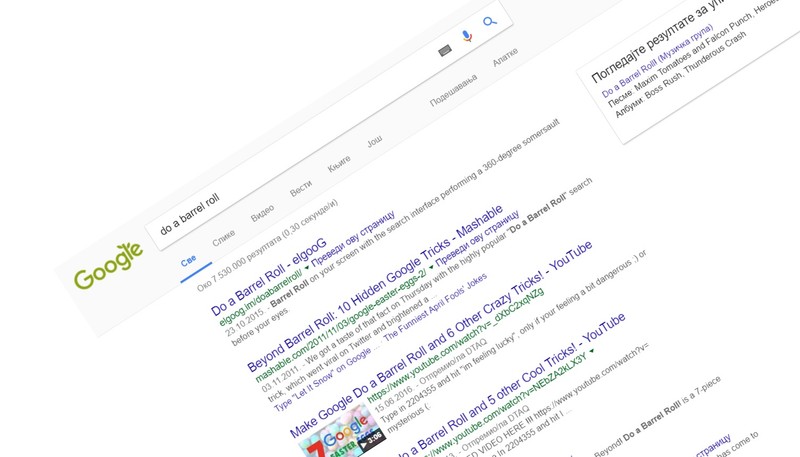Switch to the Слике tab
This screenshot has width=800, height=457.
tap(223, 237)
